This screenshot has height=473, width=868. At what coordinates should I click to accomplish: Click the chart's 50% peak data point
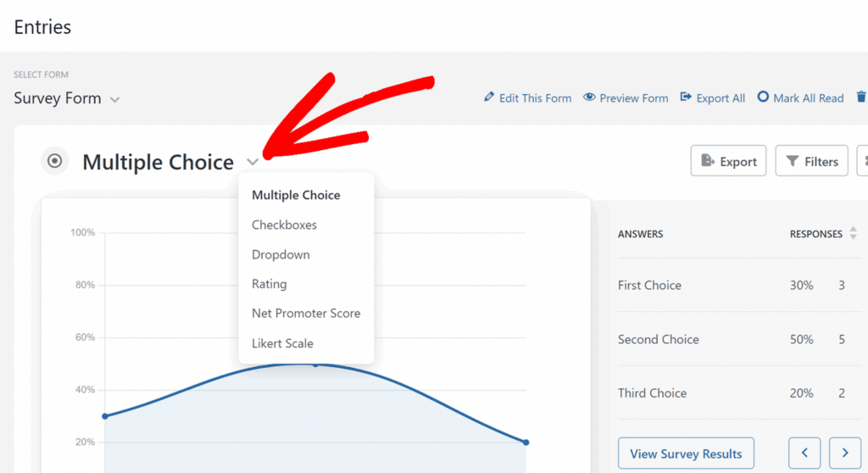(315, 364)
